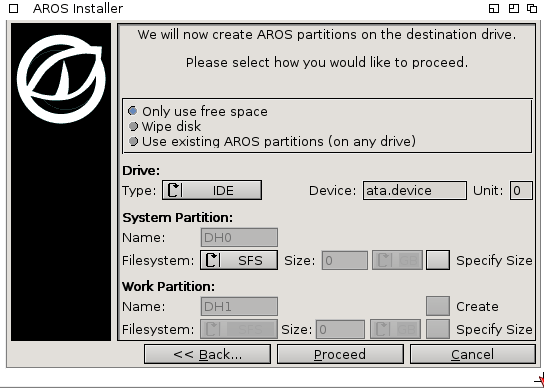The image size is (544, 388).
Task: Click the AROS cat eye logo image
Action: point(61,79)
